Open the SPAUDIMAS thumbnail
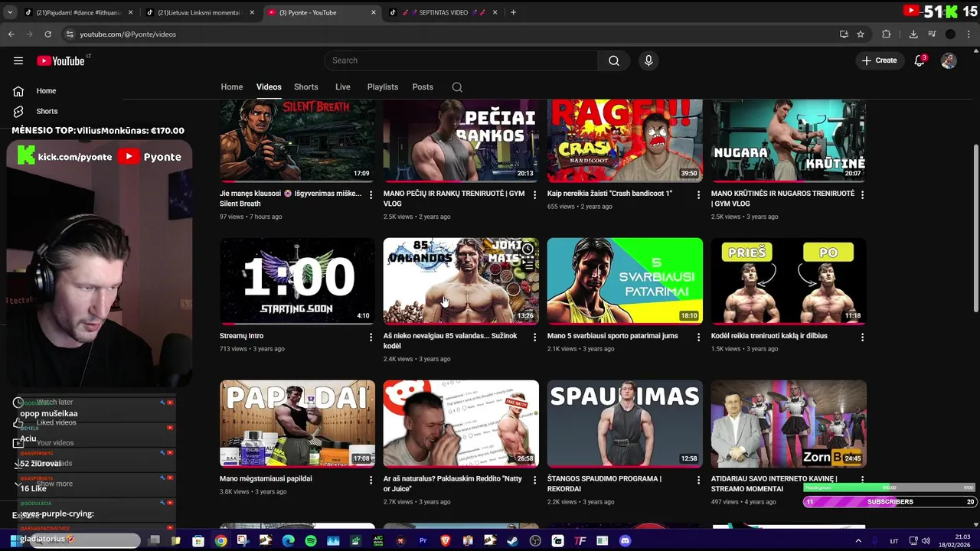980x551 pixels. pyautogui.click(x=625, y=423)
